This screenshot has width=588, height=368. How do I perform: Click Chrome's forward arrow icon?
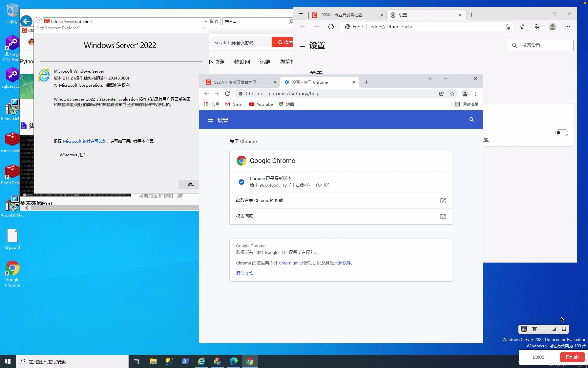click(x=217, y=94)
